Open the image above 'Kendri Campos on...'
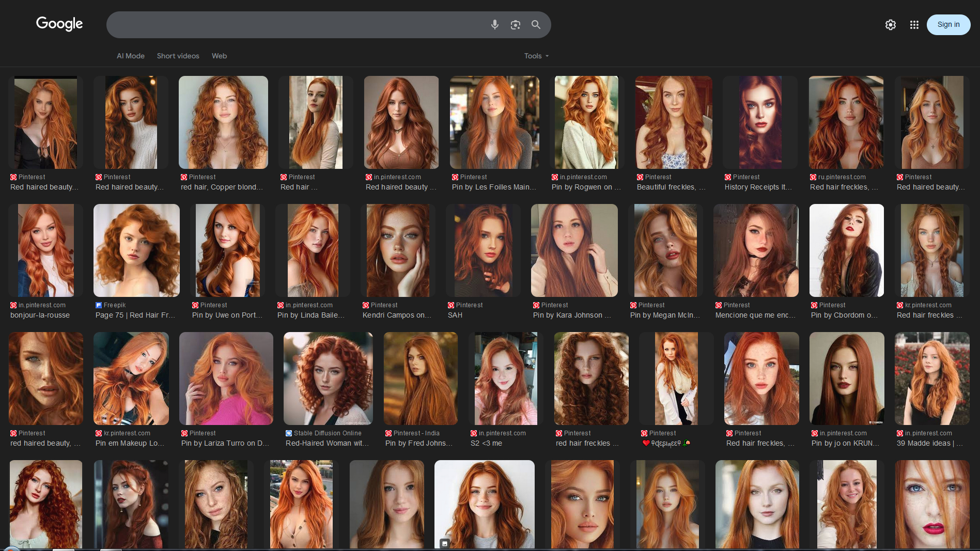 pyautogui.click(x=398, y=250)
